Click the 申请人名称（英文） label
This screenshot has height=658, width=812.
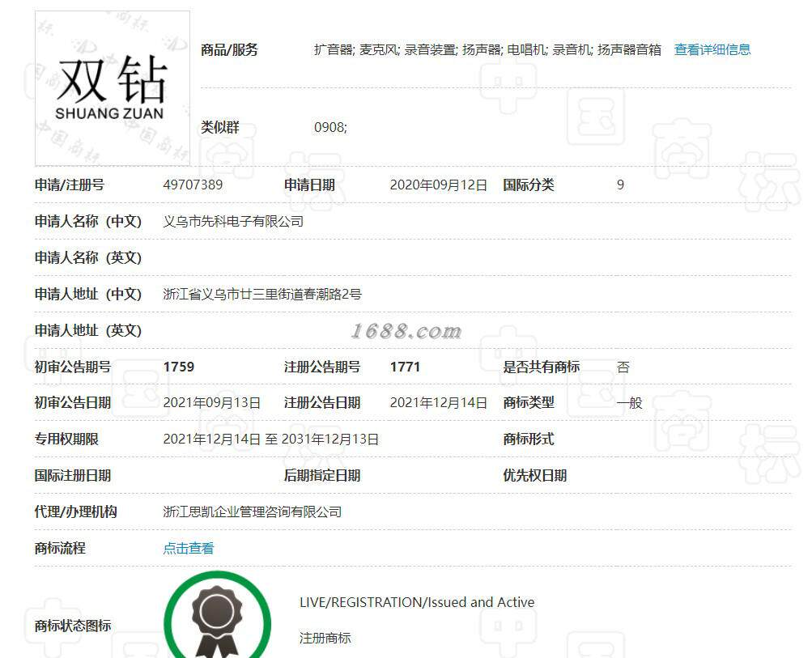[88, 258]
